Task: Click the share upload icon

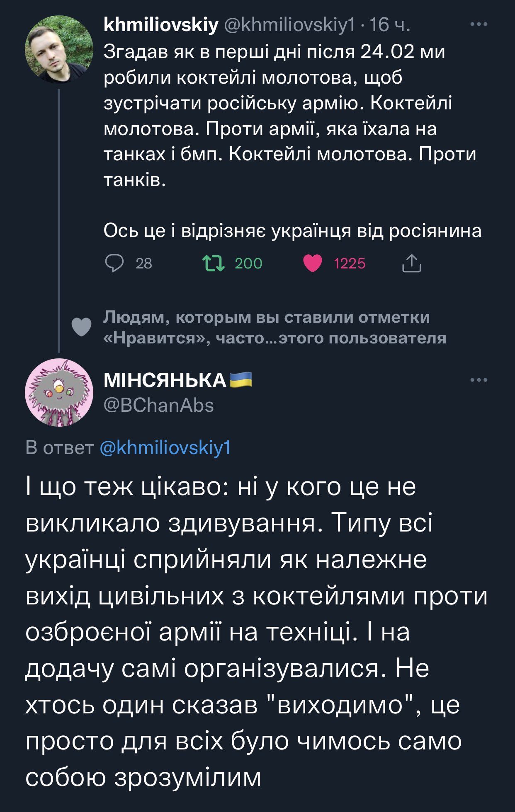Action: pyautogui.click(x=411, y=263)
